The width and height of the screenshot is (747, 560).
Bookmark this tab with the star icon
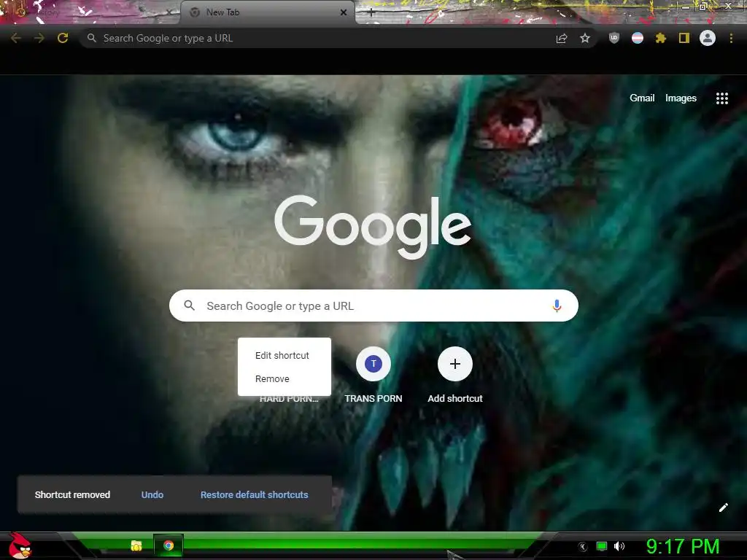(x=585, y=38)
